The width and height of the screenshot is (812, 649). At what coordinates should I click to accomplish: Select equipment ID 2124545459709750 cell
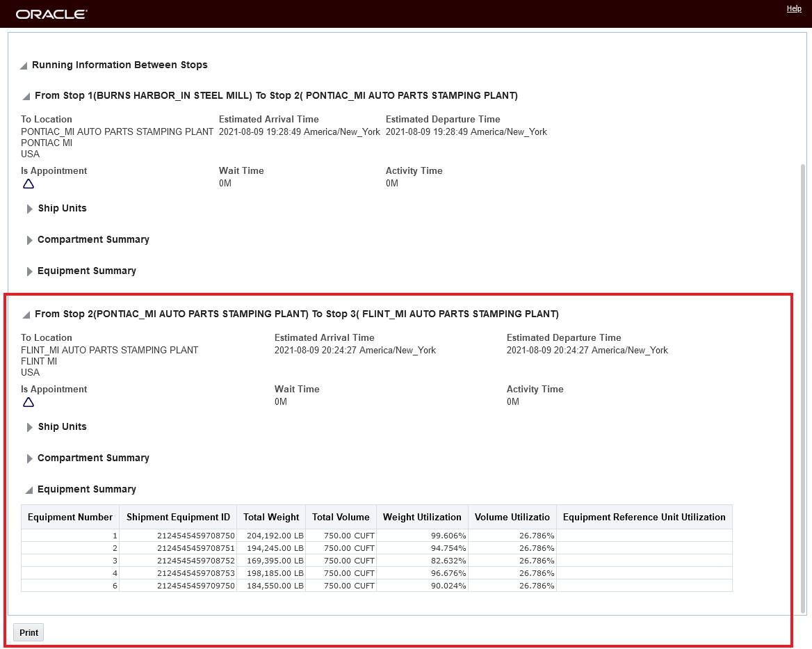178,585
